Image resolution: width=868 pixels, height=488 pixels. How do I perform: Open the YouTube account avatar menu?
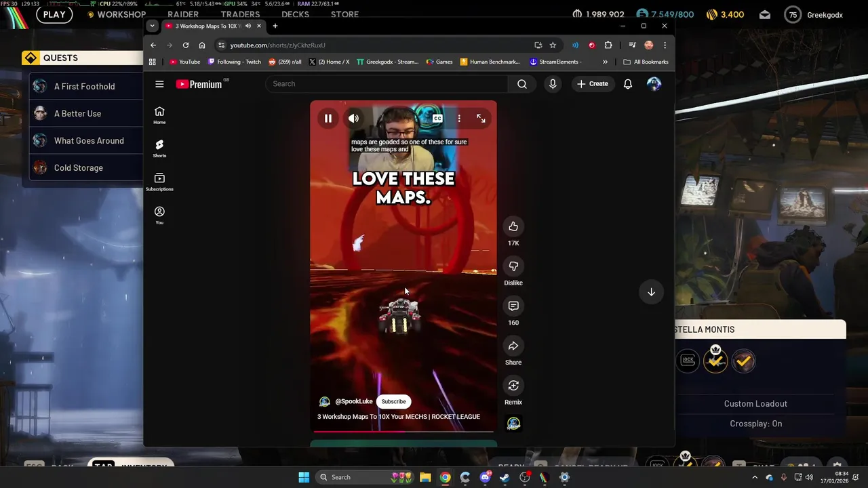coord(654,84)
